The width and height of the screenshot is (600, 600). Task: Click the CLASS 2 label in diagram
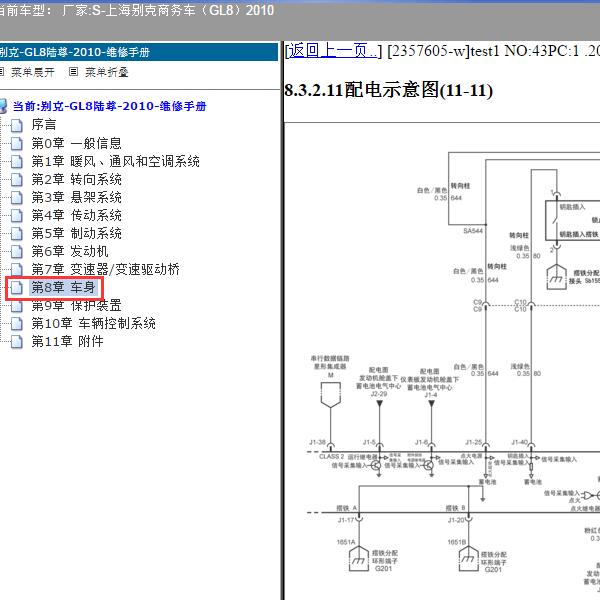(x=332, y=457)
